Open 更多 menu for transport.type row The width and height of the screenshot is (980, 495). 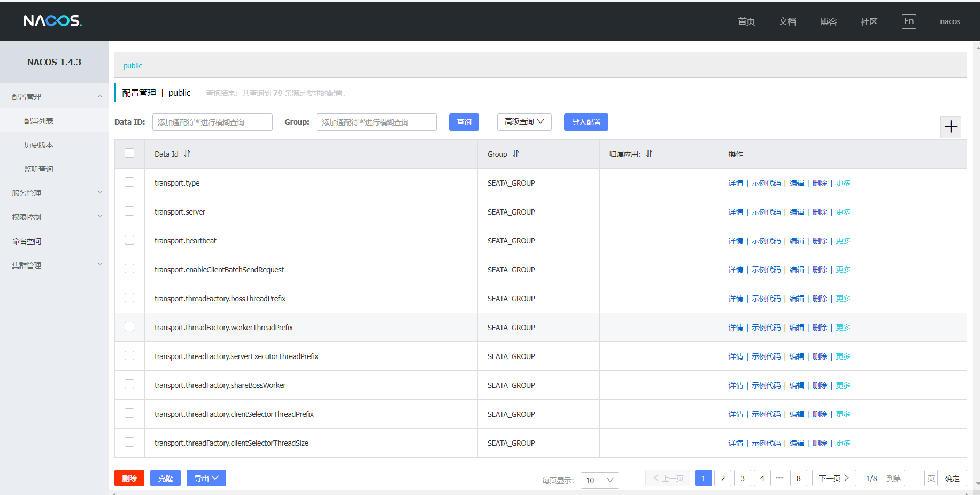pyautogui.click(x=843, y=183)
